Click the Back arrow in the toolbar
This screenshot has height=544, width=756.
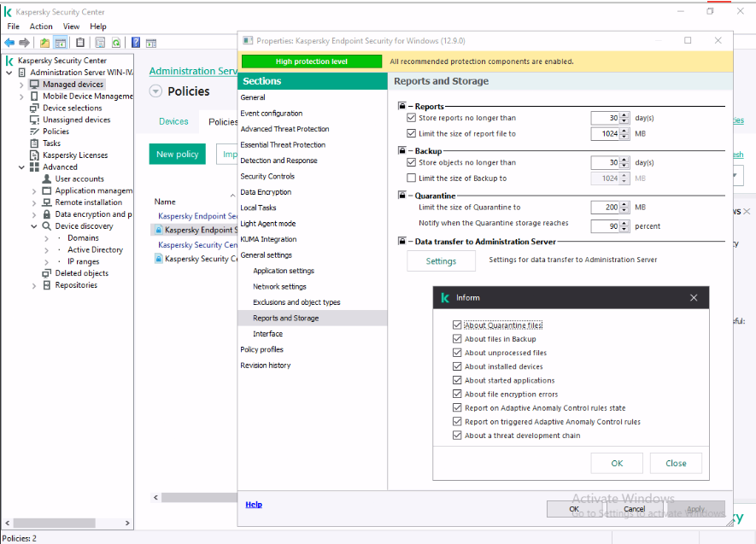point(9,43)
